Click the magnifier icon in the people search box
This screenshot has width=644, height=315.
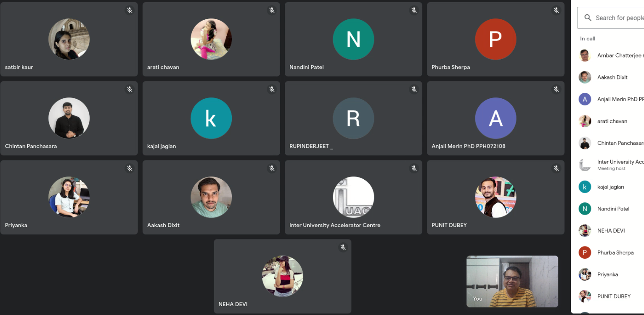point(588,18)
